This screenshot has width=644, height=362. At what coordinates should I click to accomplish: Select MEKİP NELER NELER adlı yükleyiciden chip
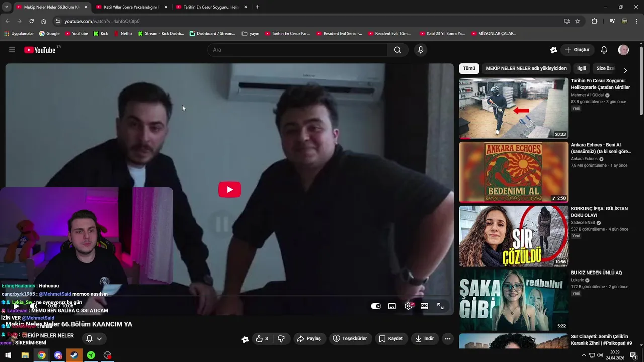point(526,68)
